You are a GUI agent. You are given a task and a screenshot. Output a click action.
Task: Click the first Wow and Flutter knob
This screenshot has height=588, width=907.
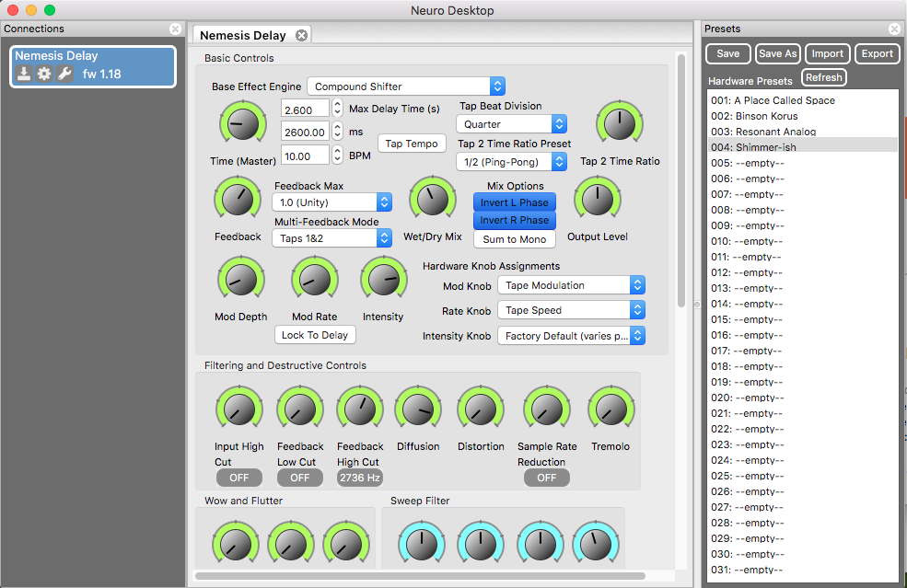click(236, 544)
